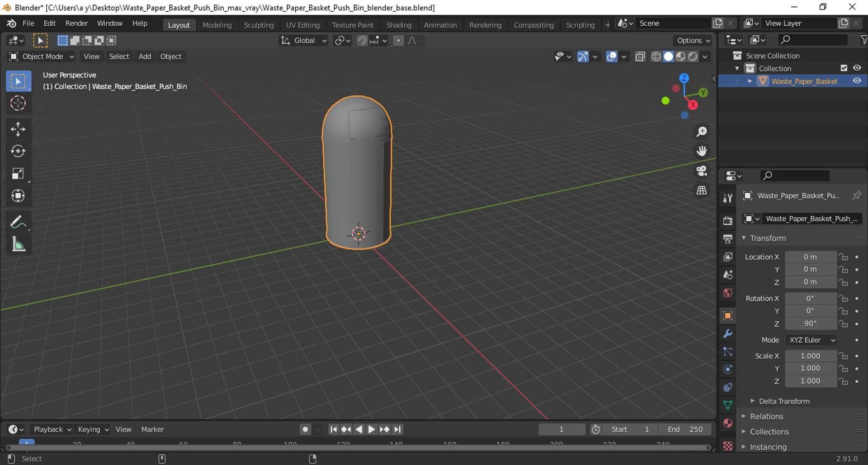Screen dimensions: 868x465
Task: Click the pan view hand icon
Action: tap(702, 151)
